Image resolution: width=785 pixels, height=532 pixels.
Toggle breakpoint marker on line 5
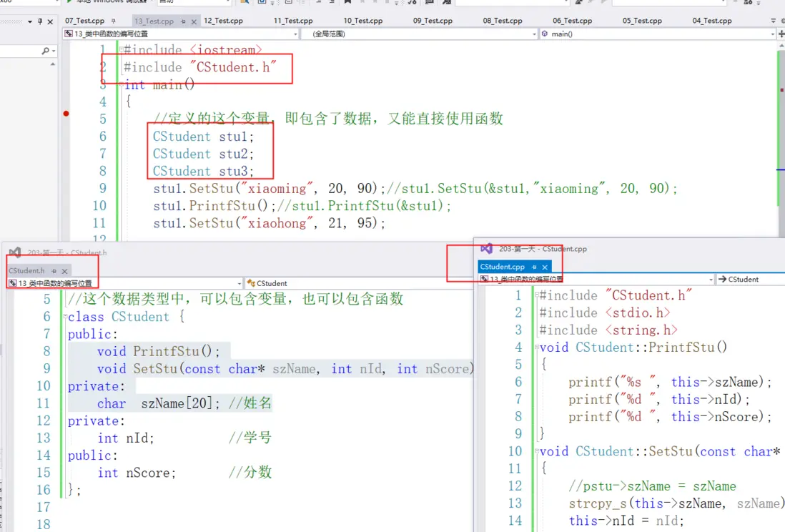point(66,114)
